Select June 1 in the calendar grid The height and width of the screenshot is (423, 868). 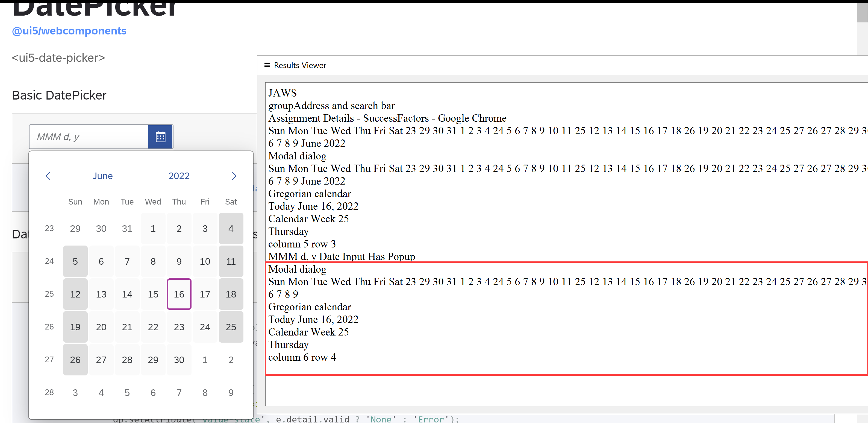pyautogui.click(x=153, y=228)
